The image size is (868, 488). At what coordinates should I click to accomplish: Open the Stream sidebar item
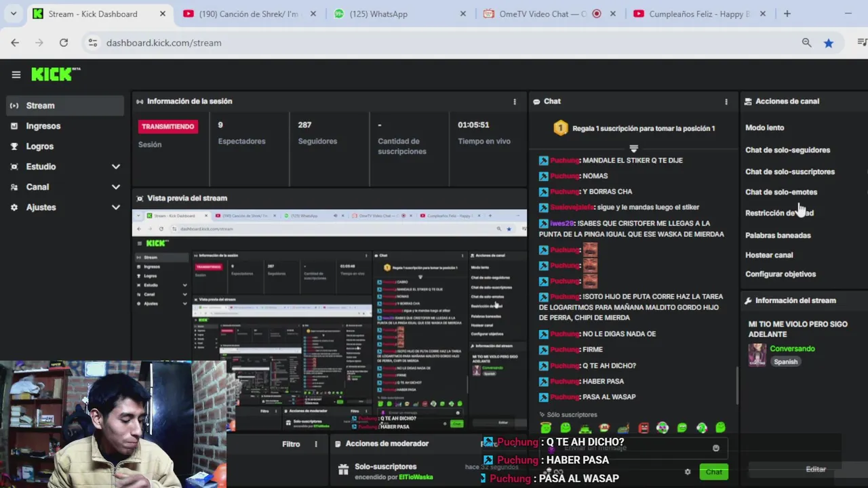pyautogui.click(x=66, y=106)
